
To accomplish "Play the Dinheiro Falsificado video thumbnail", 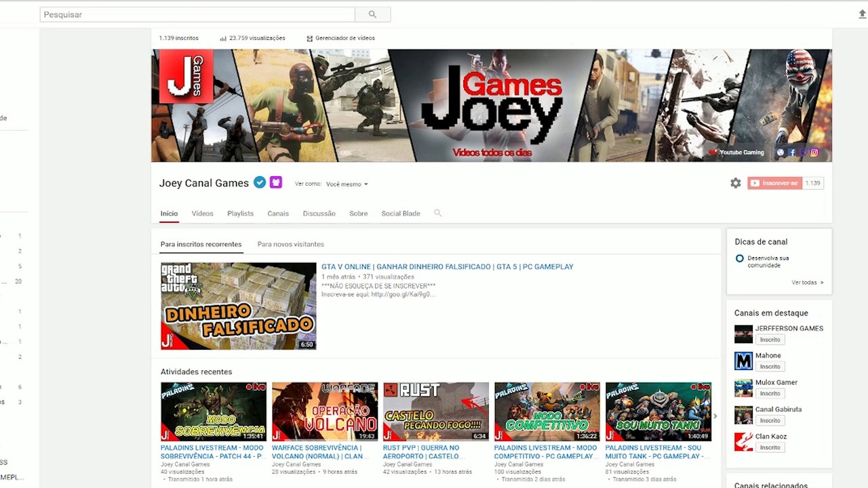I will click(239, 306).
